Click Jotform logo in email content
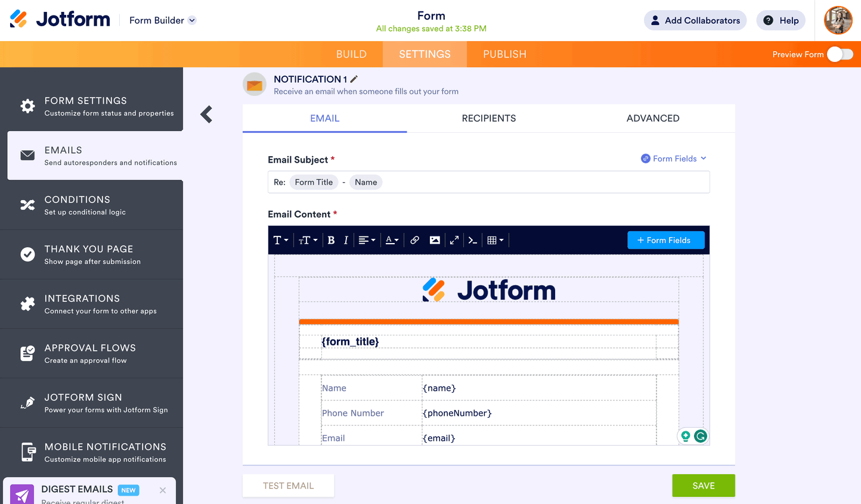Screen dimensions: 861x504 [489, 290]
